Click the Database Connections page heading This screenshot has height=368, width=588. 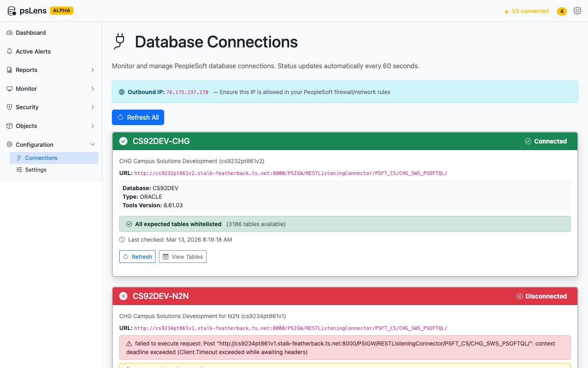tap(216, 42)
